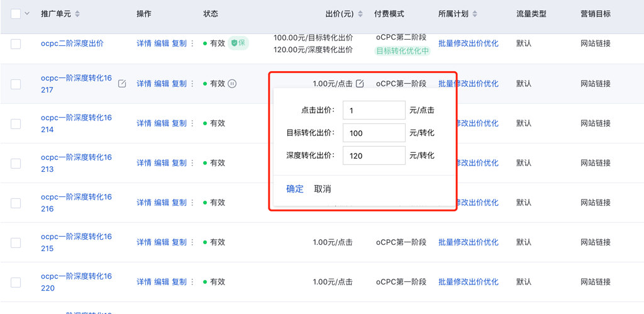Click into the 深度转化出价 input field
The width and height of the screenshot is (644, 314).
374,155
